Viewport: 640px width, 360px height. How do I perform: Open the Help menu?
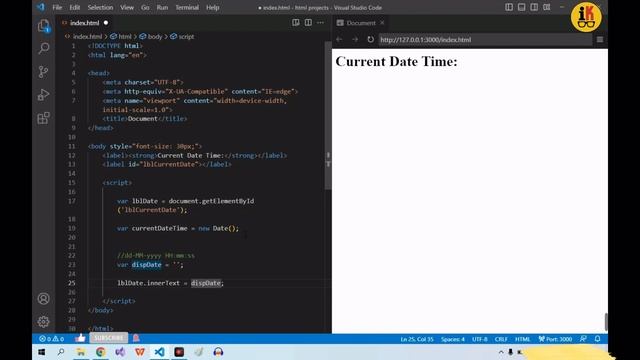click(212, 7)
